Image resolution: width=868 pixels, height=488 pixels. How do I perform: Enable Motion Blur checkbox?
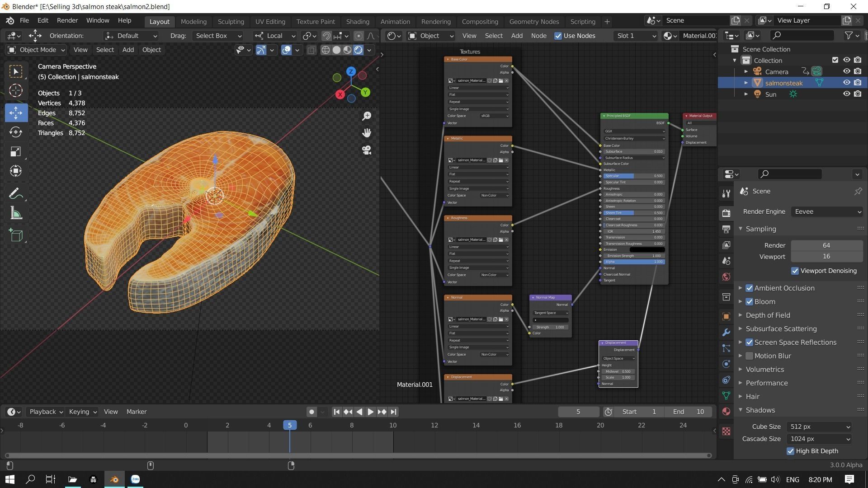[x=749, y=356]
